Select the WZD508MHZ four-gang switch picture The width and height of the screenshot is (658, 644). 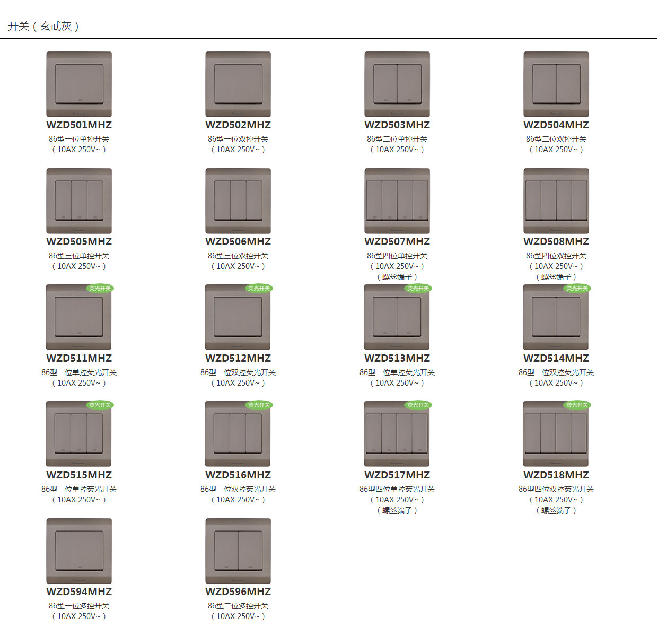pos(556,201)
